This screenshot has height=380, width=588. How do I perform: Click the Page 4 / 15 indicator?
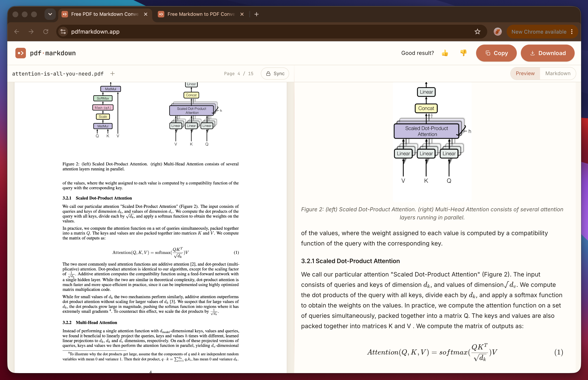(x=239, y=74)
